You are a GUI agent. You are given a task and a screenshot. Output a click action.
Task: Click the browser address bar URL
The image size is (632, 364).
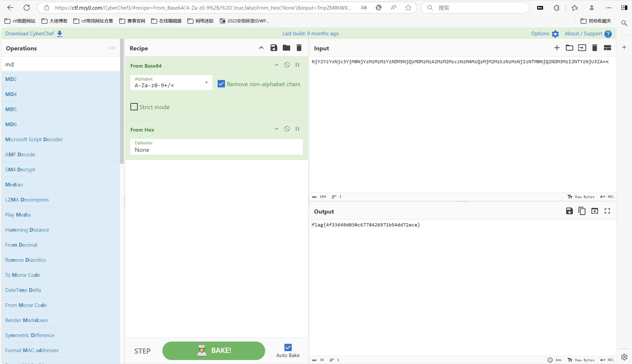(203, 8)
